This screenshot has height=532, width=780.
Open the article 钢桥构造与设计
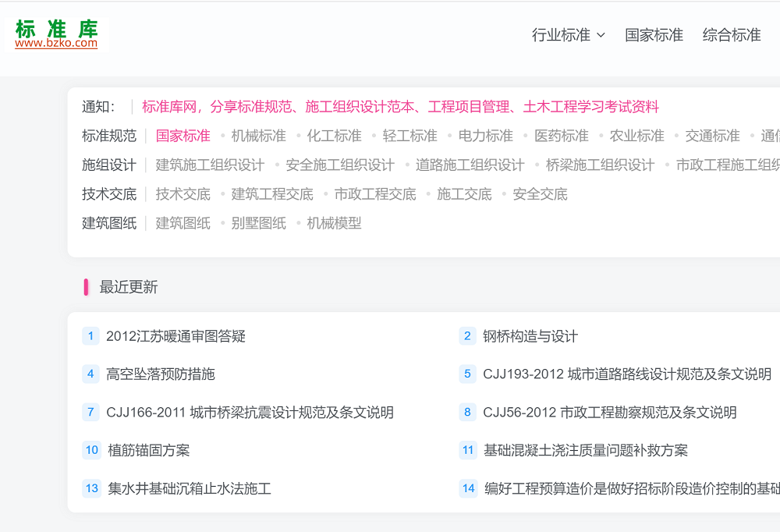(x=530, y=336)
